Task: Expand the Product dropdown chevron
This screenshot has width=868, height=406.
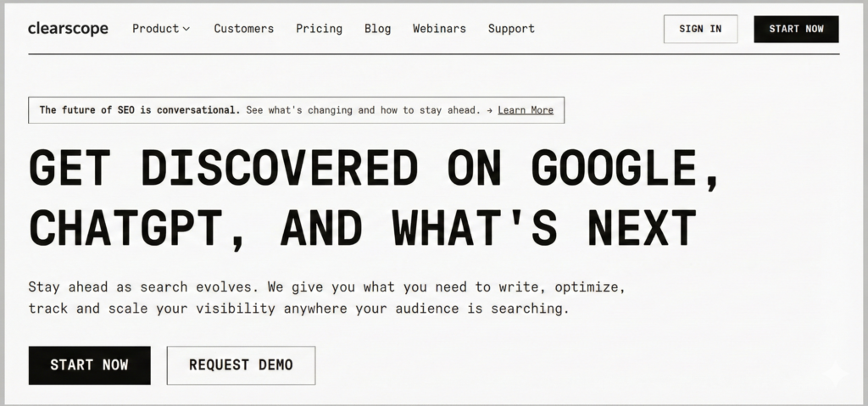Action: (x=186, y=29)
